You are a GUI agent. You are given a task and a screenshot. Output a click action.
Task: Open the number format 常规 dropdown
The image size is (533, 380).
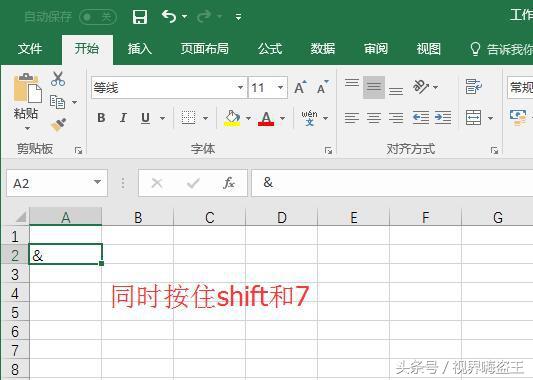tap(520, 88)
